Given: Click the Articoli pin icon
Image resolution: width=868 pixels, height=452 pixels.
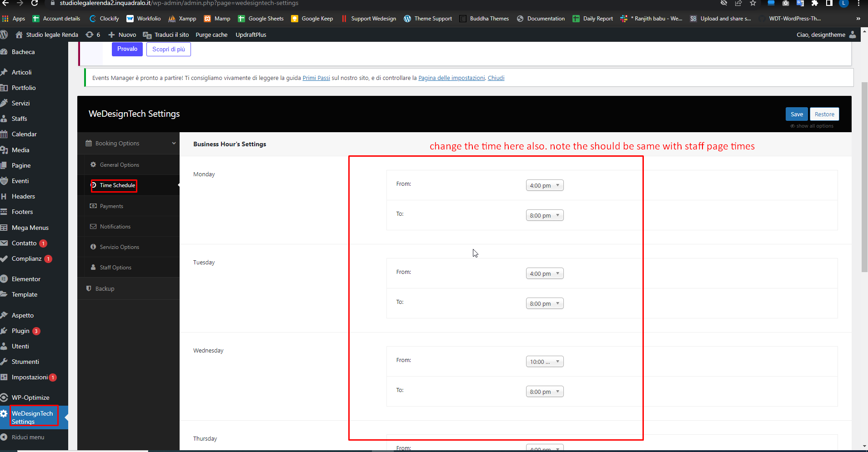Looking at the screenshot, I should [x=4, y=72].
